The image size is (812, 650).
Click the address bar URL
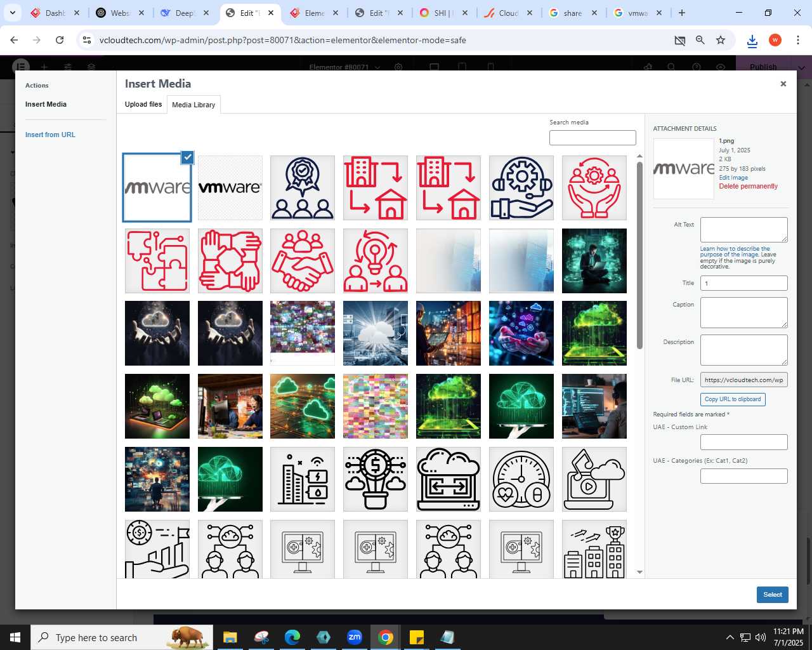pyautogui.click(x=283, y=40)
